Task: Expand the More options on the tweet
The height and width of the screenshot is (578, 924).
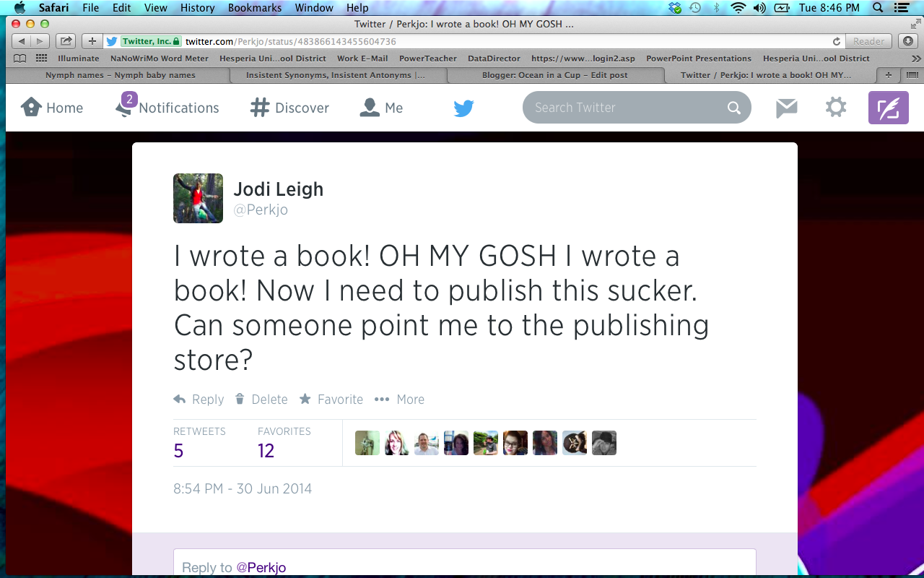Action: 399,400
